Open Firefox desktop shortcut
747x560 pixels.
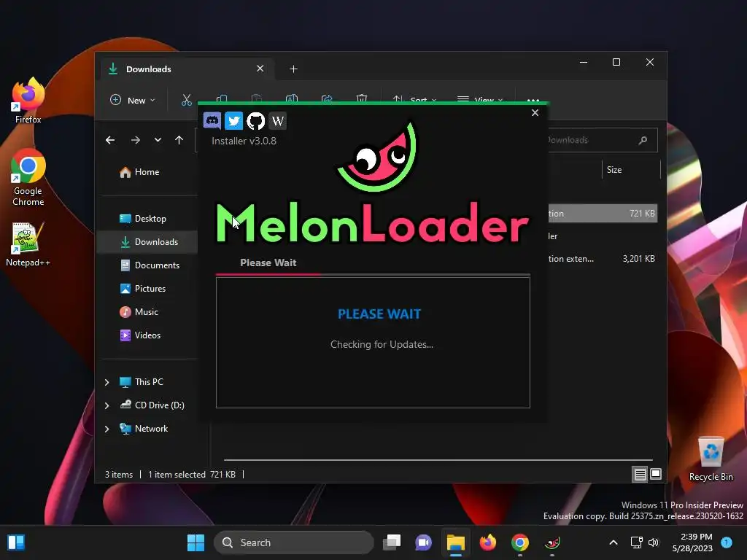(x=28, y=101)
